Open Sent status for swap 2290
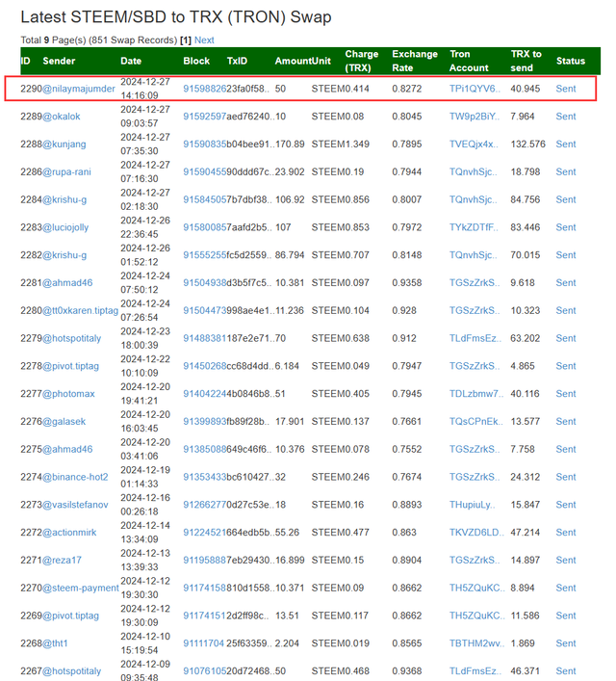616x681 pixels. point(566,89)
